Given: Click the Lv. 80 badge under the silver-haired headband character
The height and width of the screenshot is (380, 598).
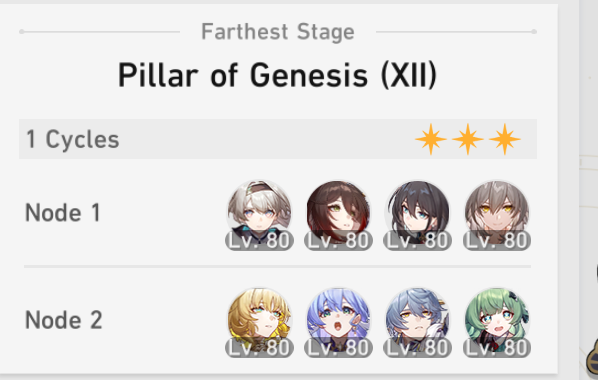Looking at the screenshot, I should pos(259,240).
